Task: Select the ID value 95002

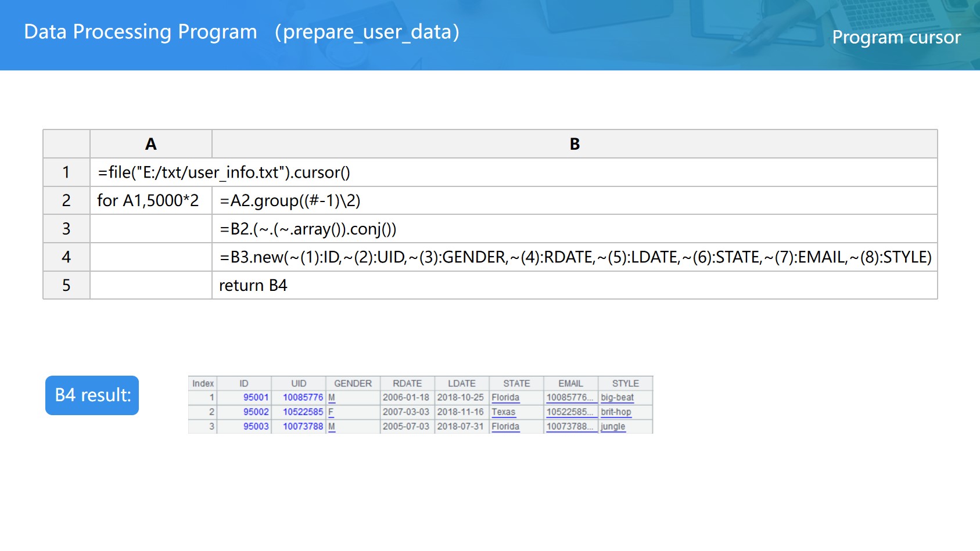Action: [x=256, y=412]
